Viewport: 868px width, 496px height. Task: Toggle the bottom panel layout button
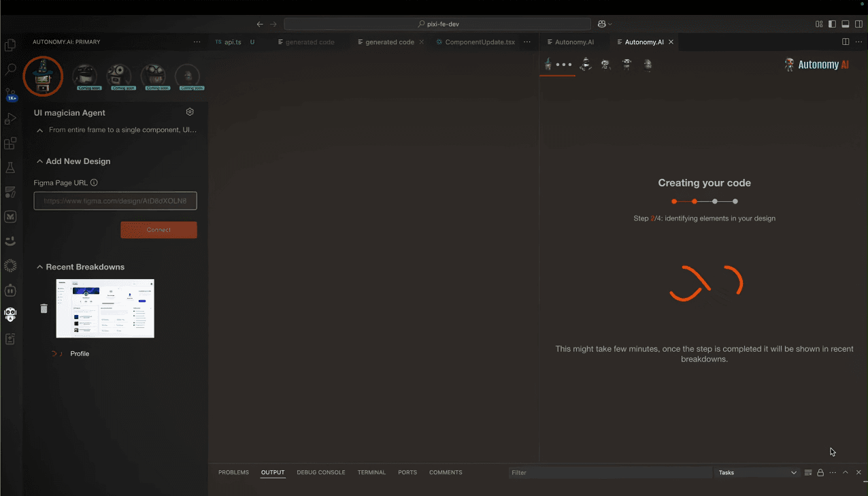(x=846, y=24)
